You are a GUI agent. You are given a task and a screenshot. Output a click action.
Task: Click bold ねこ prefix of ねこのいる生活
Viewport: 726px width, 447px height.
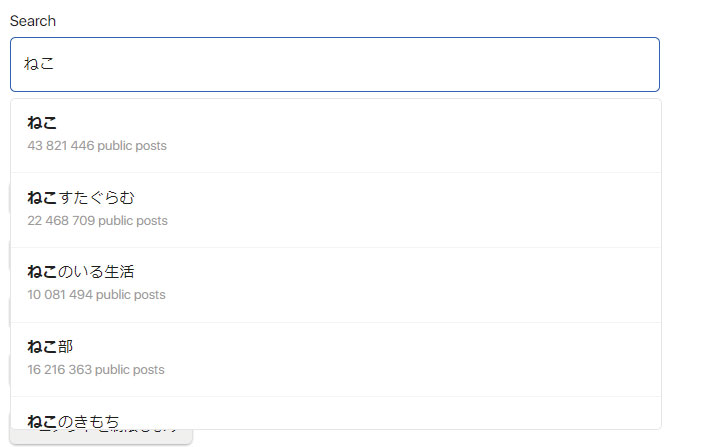(43, 272)
